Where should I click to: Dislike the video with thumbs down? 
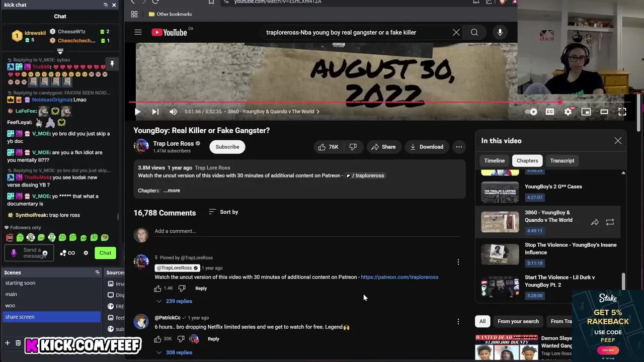tap(353, 147)
